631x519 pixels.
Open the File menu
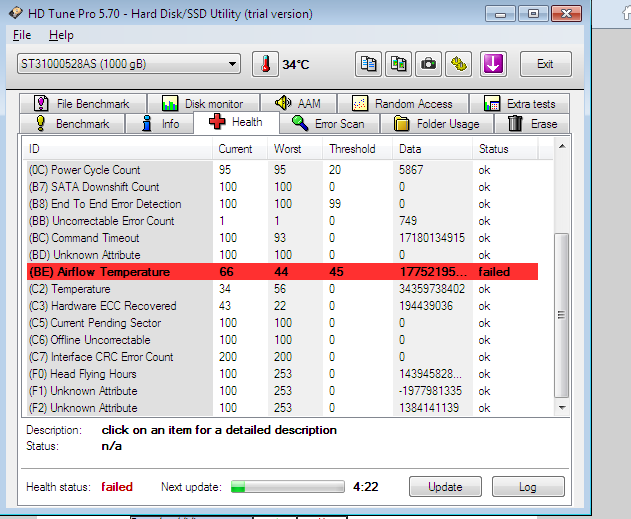(22, 35)
